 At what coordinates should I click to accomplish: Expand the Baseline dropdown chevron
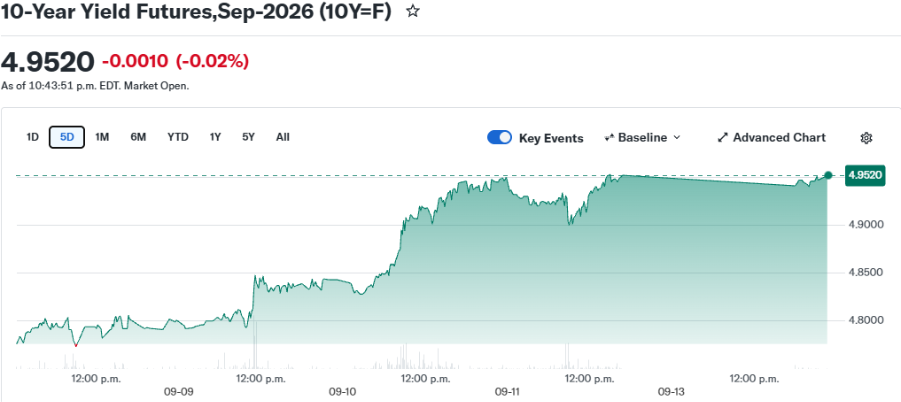click(676, 138)
